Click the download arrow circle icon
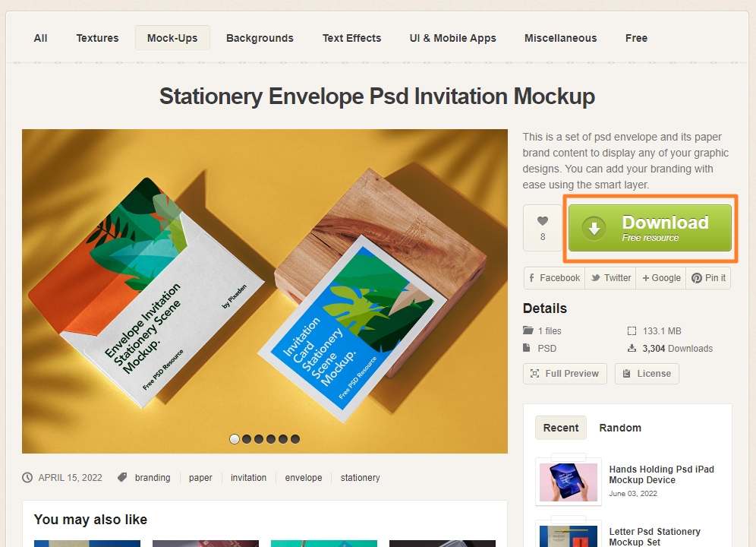Viewport: 756px width, 547px height. coord(594,228)
